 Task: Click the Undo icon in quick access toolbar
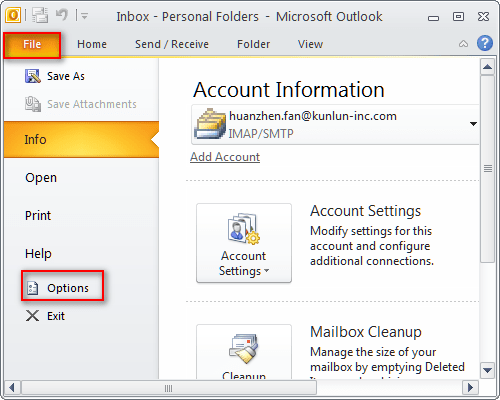[x=62, y=15]
